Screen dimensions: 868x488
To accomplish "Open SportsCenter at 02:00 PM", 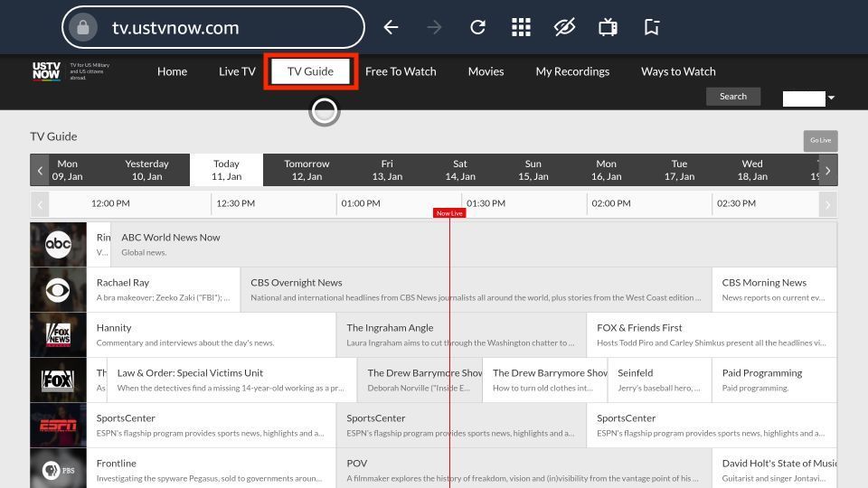I will [712, 426].
